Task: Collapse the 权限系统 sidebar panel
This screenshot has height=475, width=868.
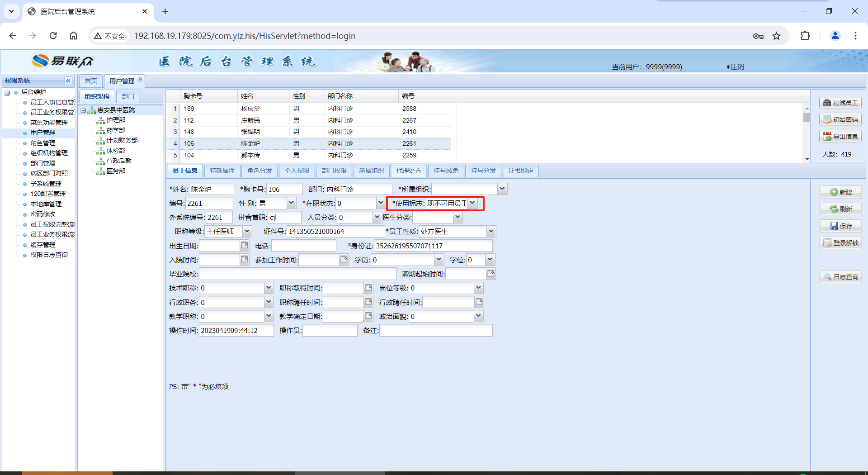Action: click(68, 81)
